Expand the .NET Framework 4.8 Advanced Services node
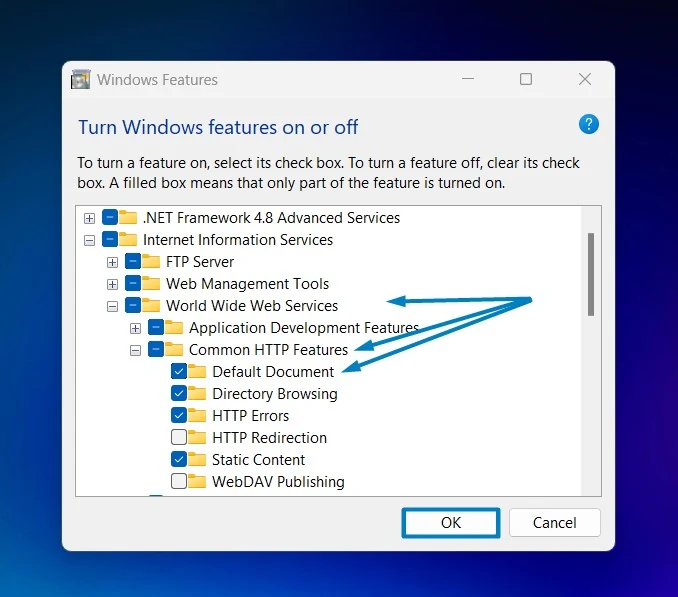This screenshot has height=597, width=678. pos(90,218)
